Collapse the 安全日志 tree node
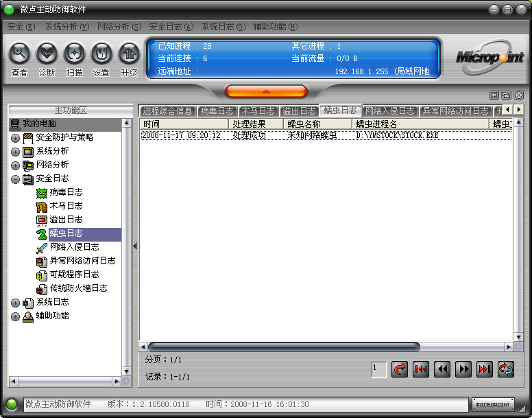This screenshot has width=532, height=418. 15,179
